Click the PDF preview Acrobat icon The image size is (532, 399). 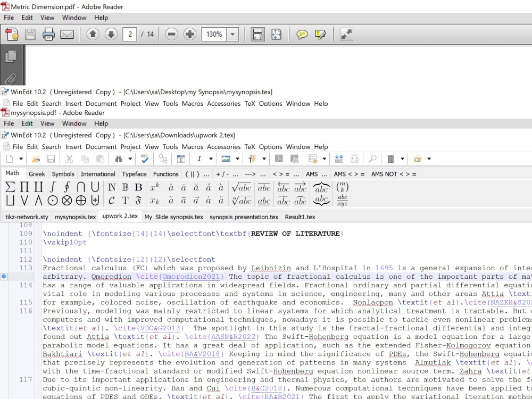279,159
